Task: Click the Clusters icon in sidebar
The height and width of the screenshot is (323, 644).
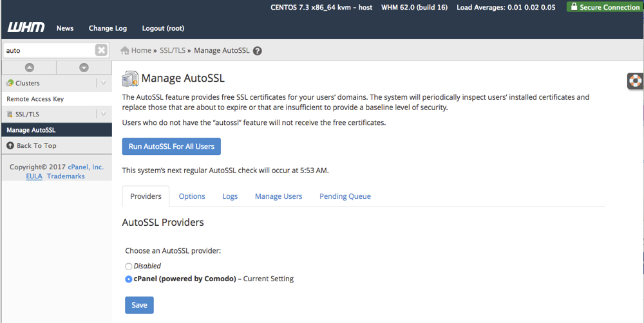Action: click(x=10, y=83)
